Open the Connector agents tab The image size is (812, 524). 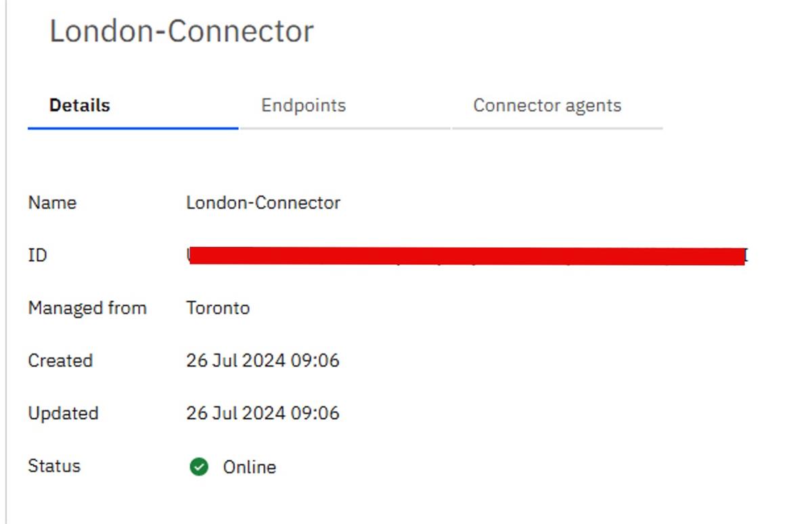point(547,105)
